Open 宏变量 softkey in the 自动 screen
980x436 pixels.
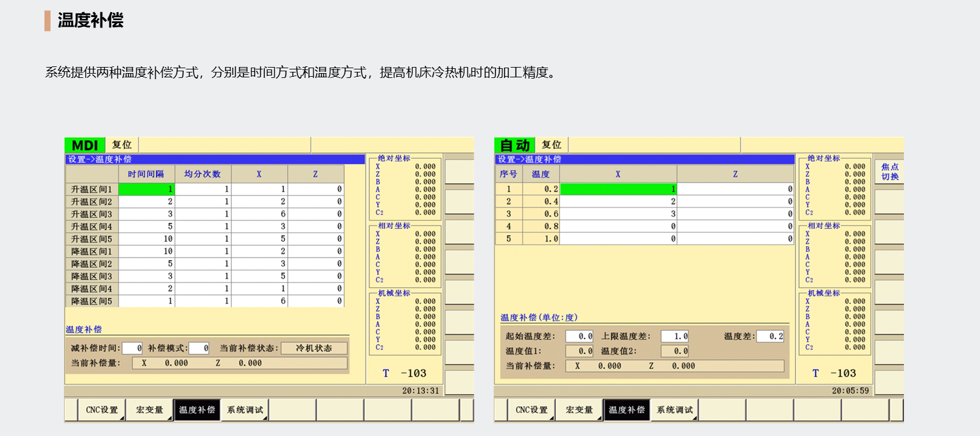coord(579,410)
